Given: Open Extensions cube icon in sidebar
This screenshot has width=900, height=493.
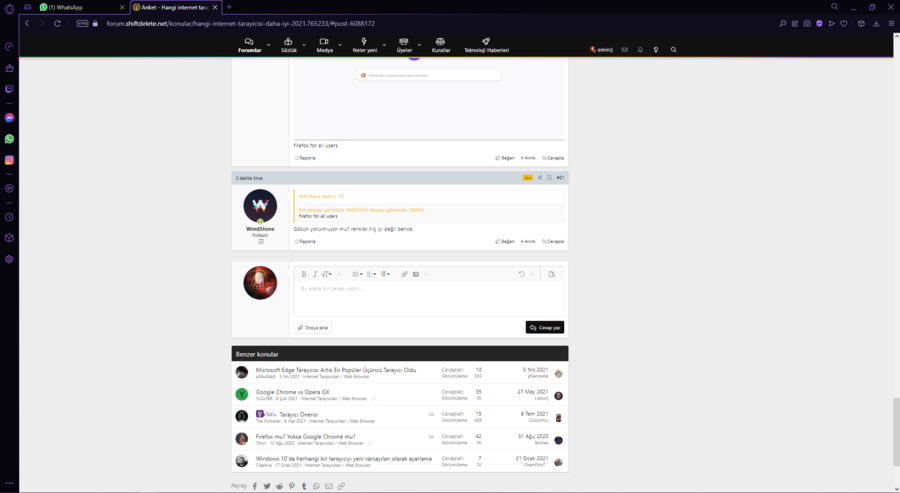Looking at the screenshot, I should click(x=9, y=238).
